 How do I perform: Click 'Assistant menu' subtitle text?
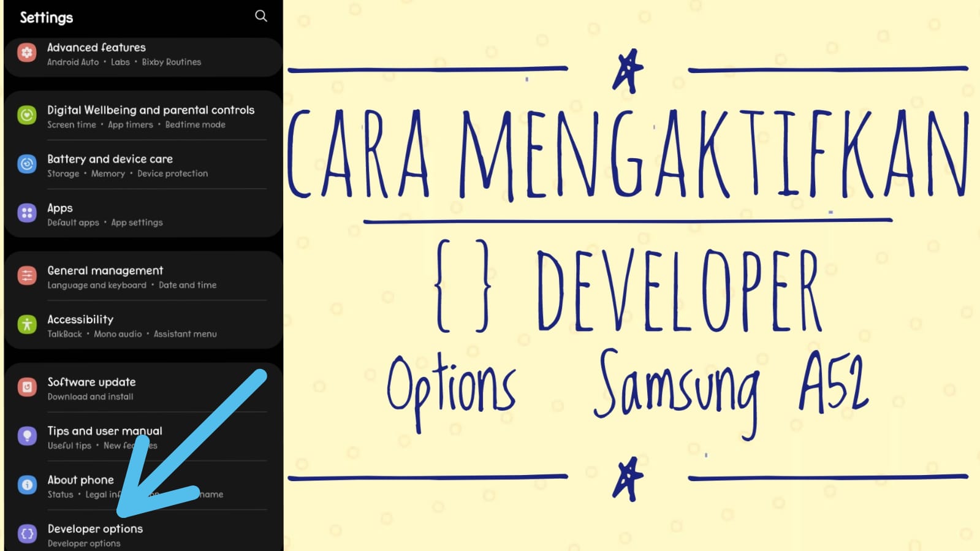(x=185, y=334)
